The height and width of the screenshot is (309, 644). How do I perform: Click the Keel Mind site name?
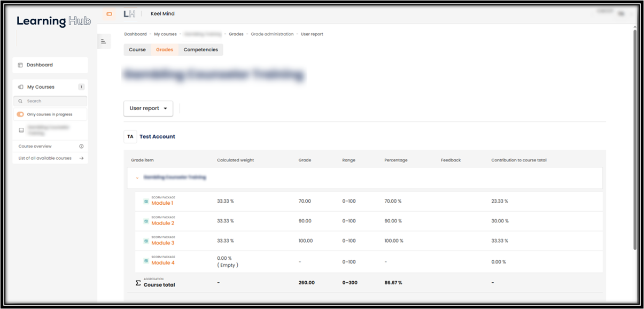tap(162, 14)
